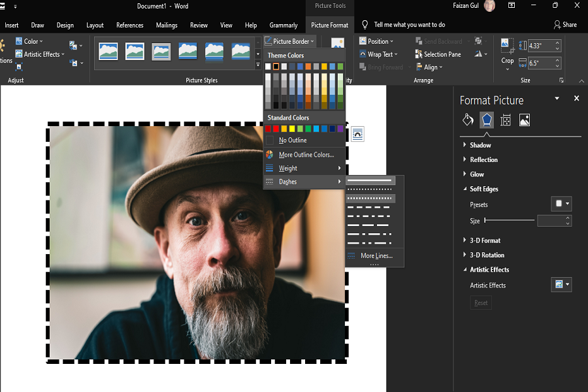Screen dimensions: 588x392
Task: Click the Layout & Properties icon in pane
Action: [504, 120]
